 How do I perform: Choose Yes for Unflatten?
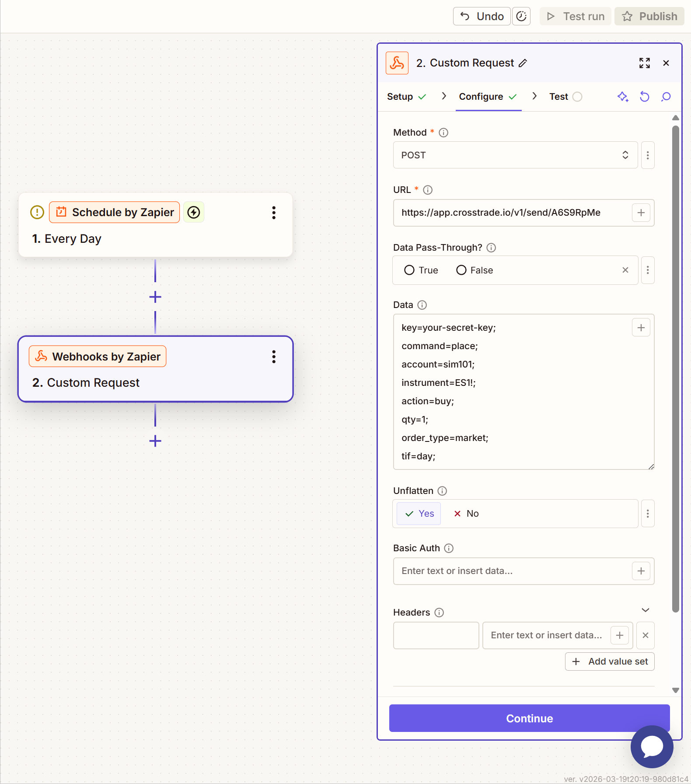[419, 514]
